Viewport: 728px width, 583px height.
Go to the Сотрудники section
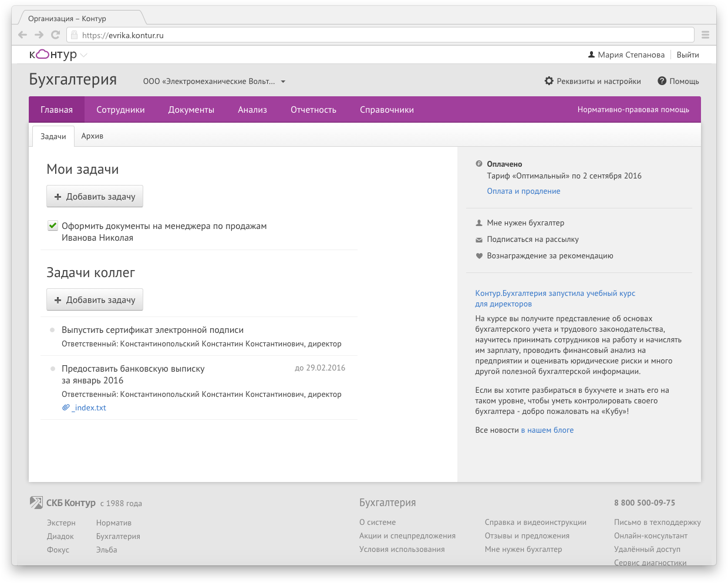120,110
